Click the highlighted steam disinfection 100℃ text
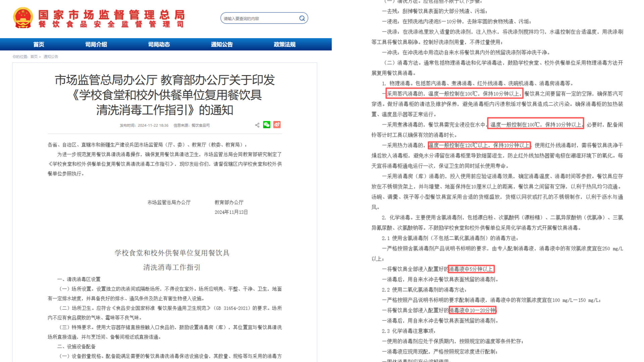 [x=454, y=94]
